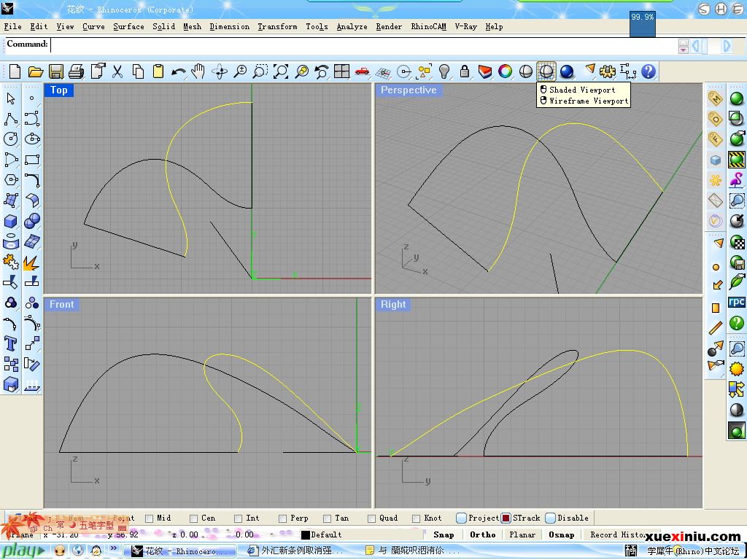Click the red car named-view icon
Screen dimensions: 747x560
362,71
